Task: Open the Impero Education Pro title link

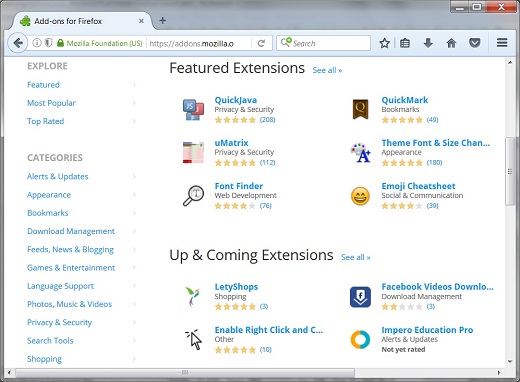Action: [x=427, y=330]
